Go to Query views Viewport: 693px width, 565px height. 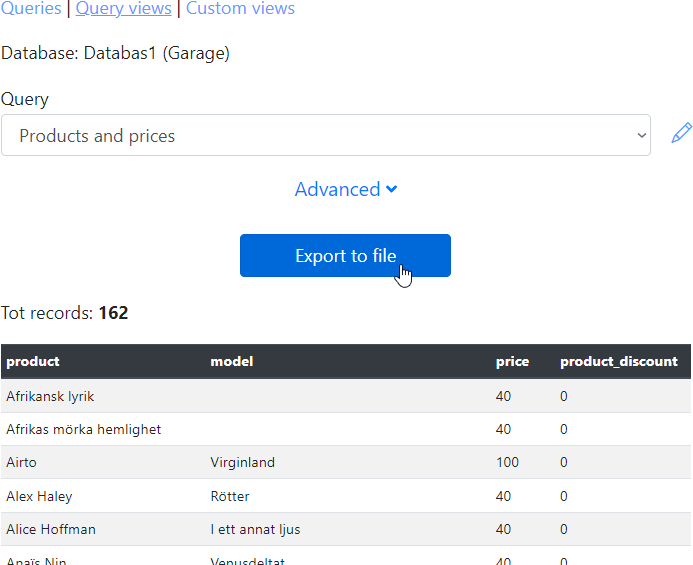point(123,9)
